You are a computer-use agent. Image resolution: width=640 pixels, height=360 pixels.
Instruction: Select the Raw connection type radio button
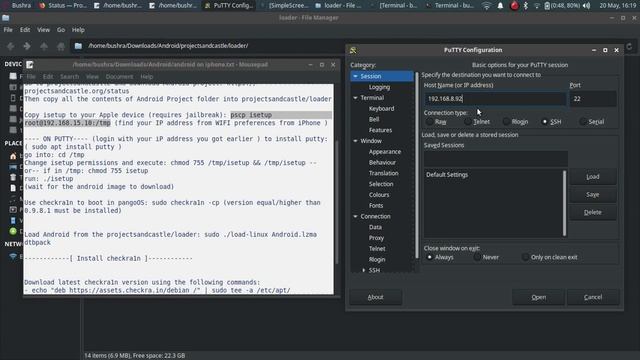pyautogui.click(x=429, y=122)
